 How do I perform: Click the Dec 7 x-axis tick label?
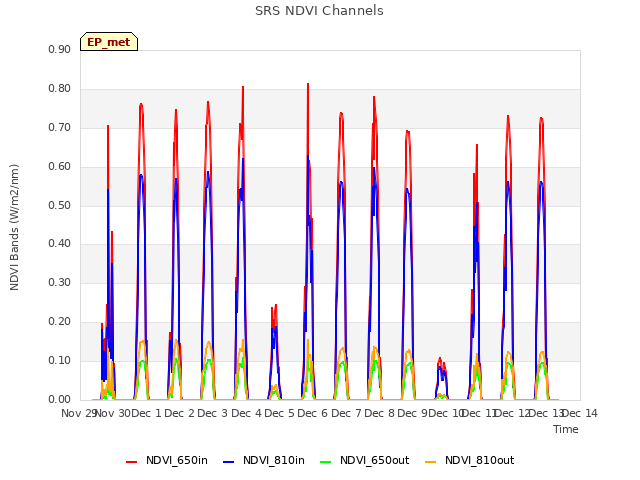pos(346,413)
